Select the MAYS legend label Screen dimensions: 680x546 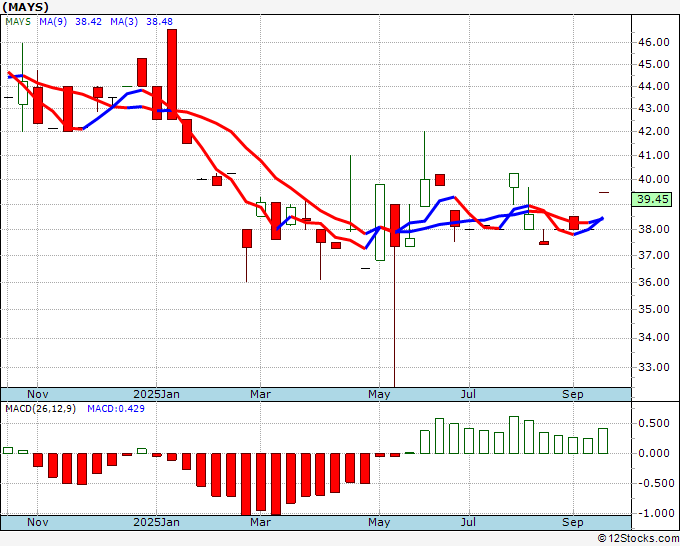pos(18,22)
